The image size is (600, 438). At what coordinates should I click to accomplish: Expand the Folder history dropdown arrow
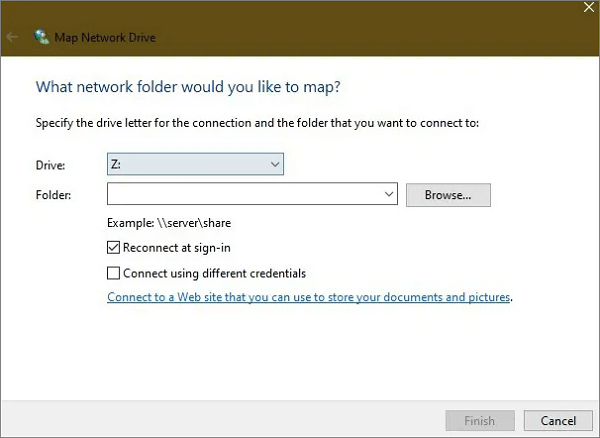coord(389,194)
